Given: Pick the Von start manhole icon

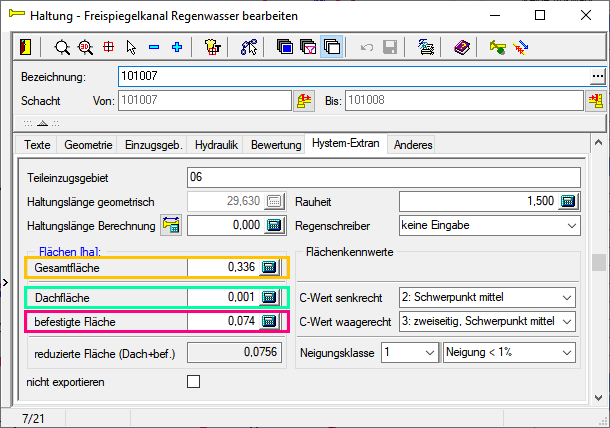Looking at the screenshot, I should pos(304,101).
